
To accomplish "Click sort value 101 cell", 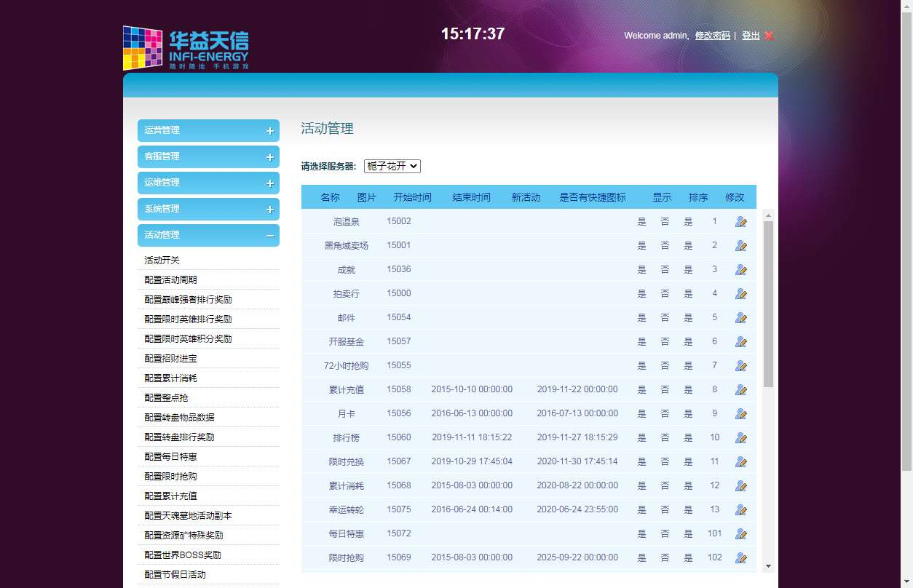I will [715, 533].
